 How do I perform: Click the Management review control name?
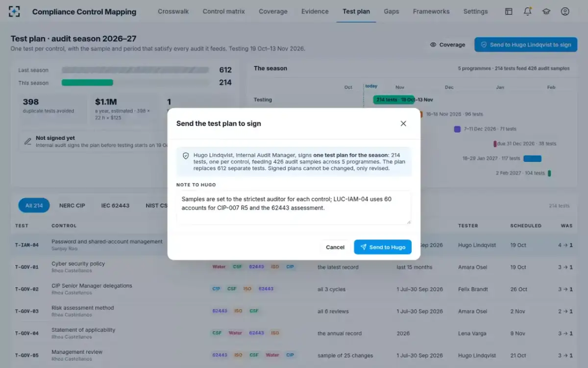[77, 352]
